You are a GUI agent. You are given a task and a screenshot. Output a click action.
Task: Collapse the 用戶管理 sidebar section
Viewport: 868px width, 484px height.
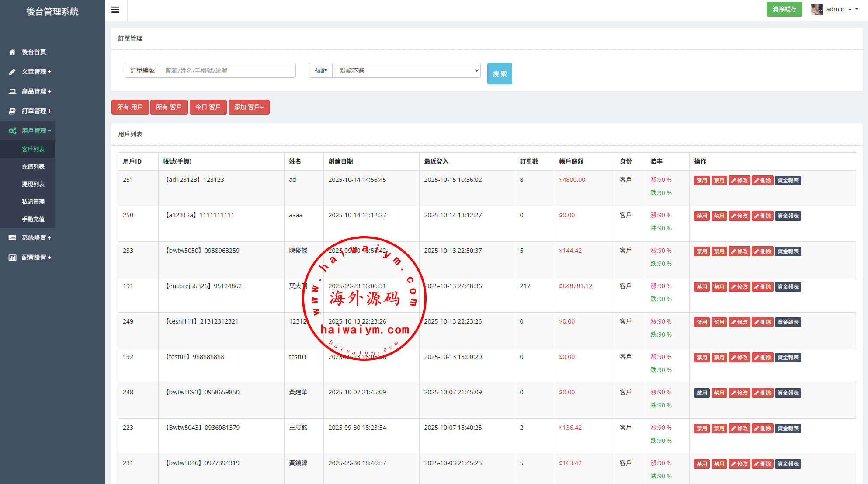click(36, 131)
